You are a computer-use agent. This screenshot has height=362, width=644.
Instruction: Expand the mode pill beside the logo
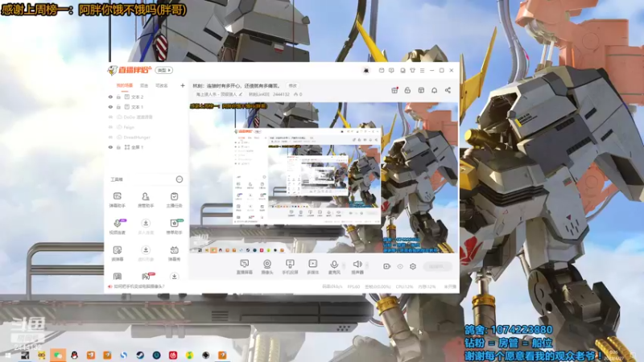[164, 70]
